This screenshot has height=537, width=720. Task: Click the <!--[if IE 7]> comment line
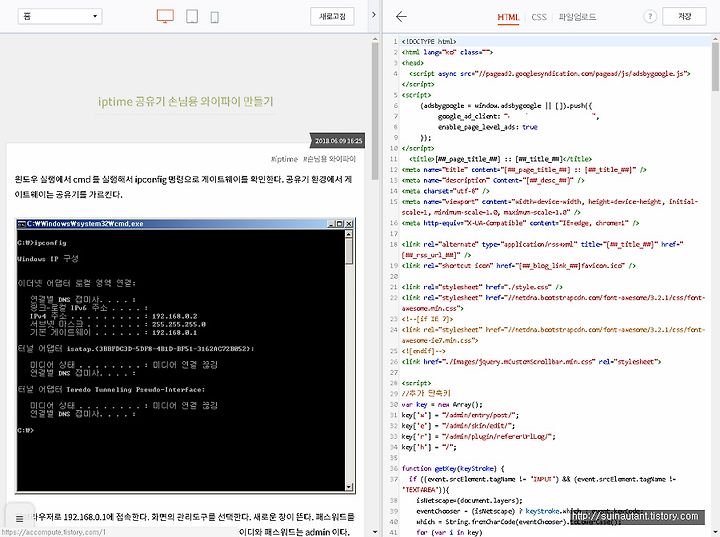(x=427, y=319)
